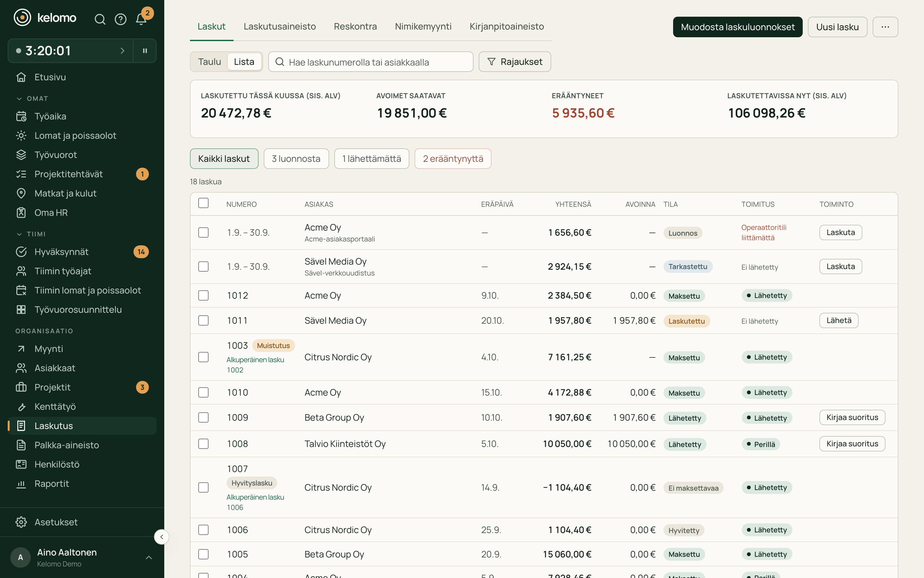Switch to Taulu view
924x578 pixels.
[209, 62]
